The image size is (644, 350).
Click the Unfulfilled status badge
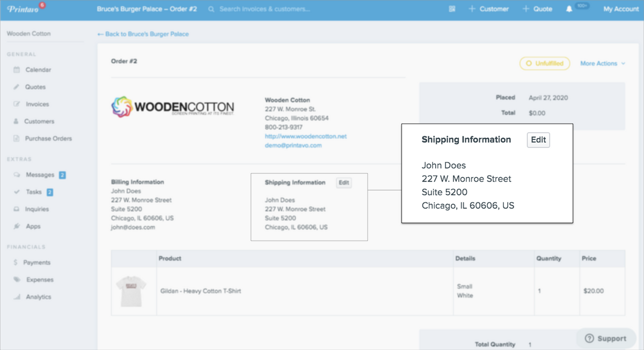[545, 63]
